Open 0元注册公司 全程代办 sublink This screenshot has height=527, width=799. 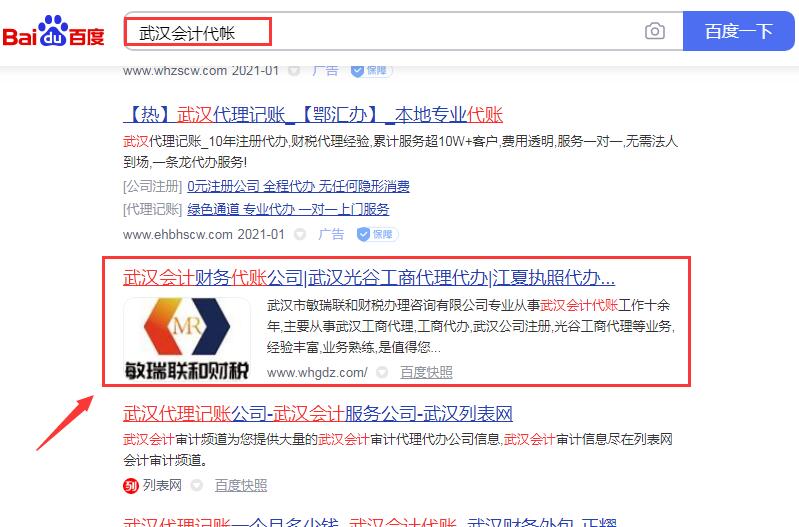pyautogui.click(x=298, y=187)
